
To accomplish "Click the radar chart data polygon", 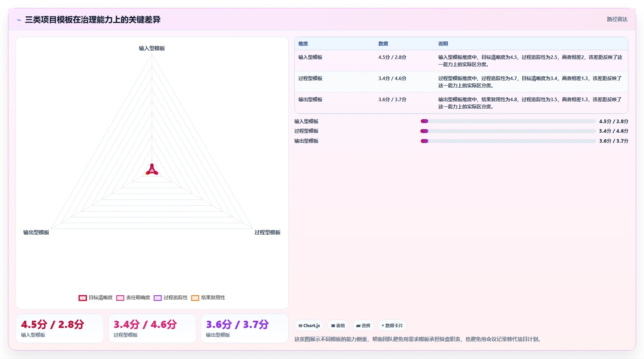I will [x=152, y=171].
